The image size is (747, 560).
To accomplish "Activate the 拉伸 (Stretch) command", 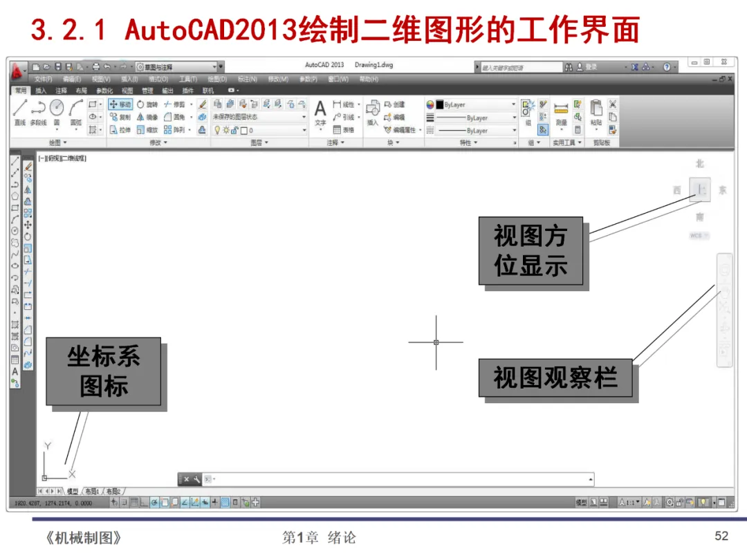I will 120,129.
